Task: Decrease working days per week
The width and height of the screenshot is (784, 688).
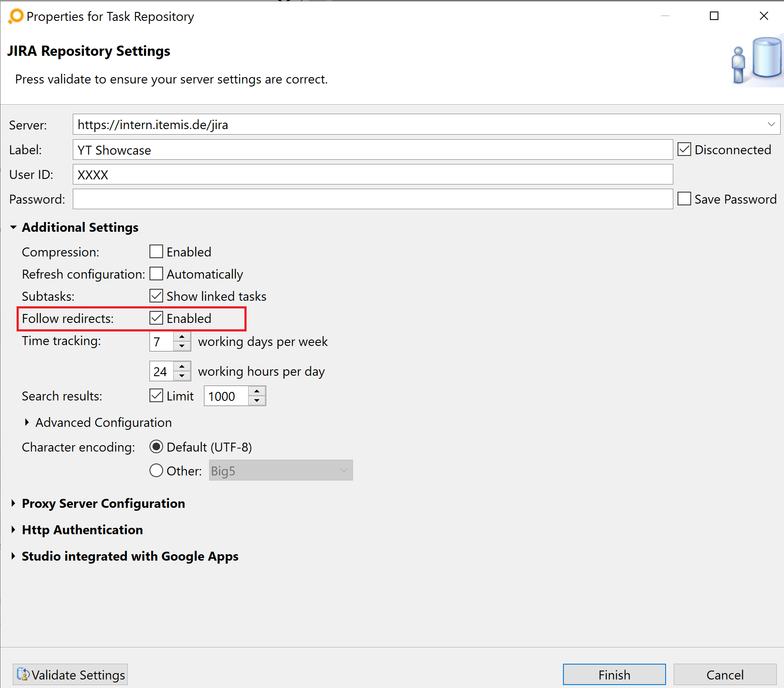Action: point(182,346)
